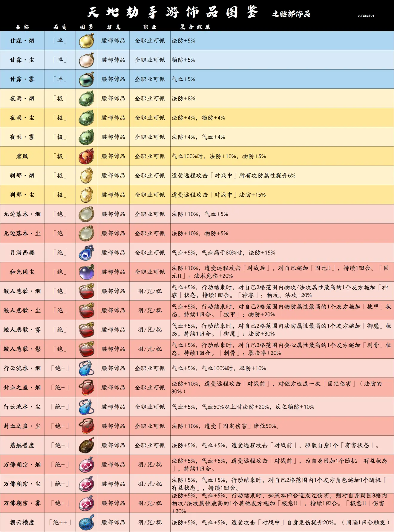Click the 名称 column header
The height and width of the screenshot is (532, 394).
(x=22, y=27)
